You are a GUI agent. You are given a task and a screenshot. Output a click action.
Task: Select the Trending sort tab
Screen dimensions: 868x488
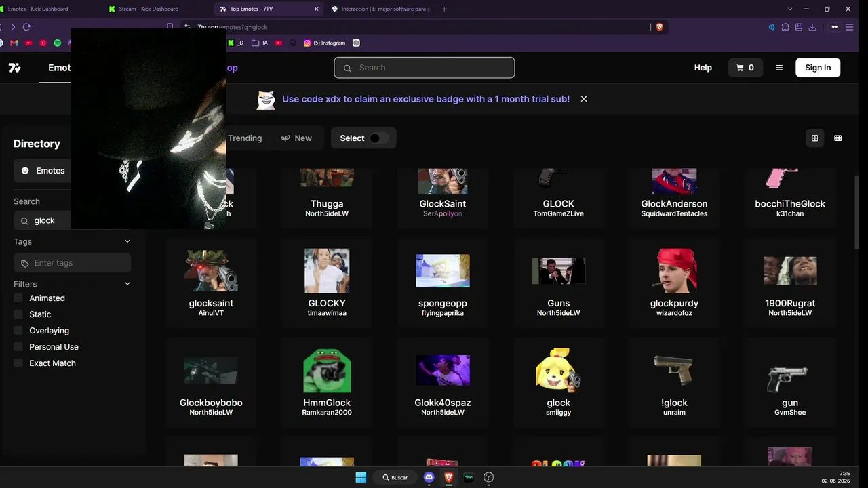[x=245, y=138]
